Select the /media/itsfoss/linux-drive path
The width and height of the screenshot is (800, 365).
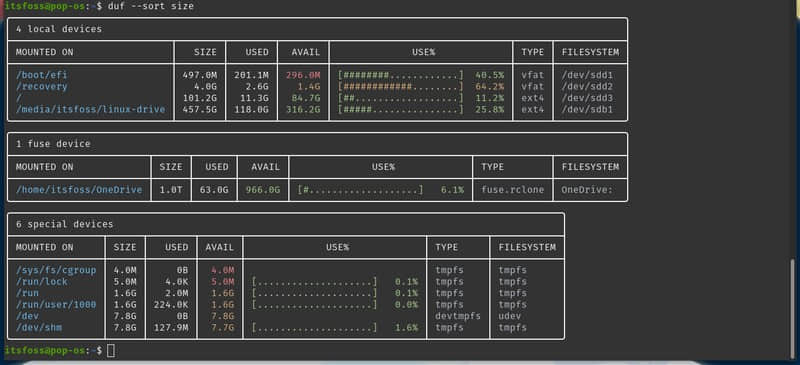click(x=90, y=110)
